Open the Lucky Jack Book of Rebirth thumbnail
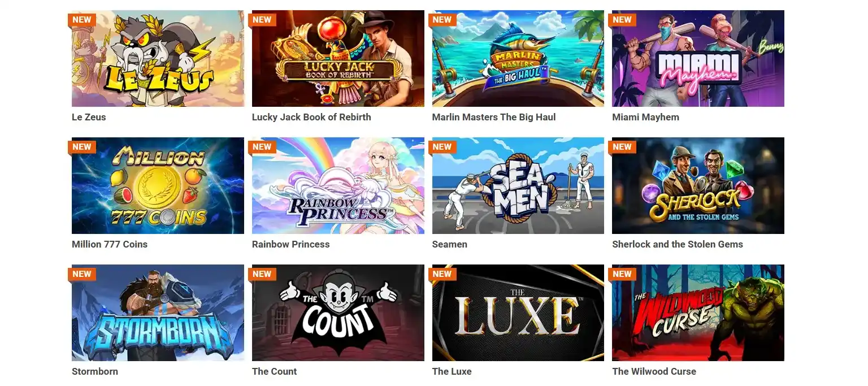 (x=338, y=58)
